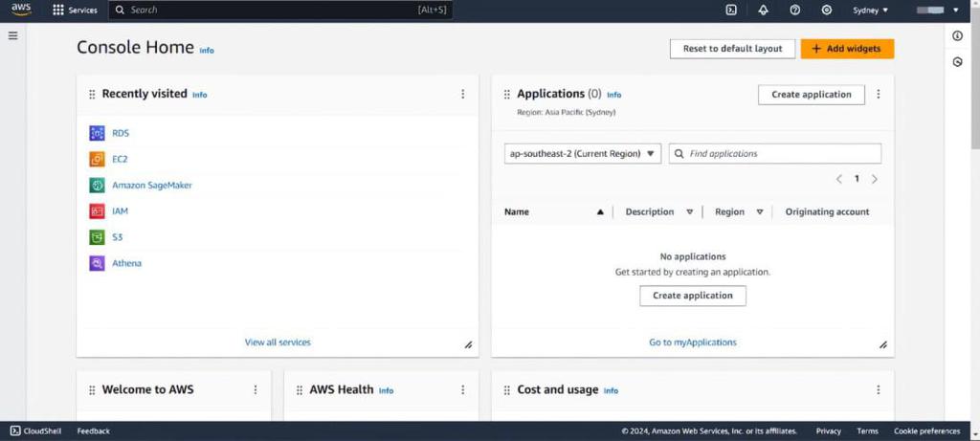Sort by Description column arrow
Viewport: 980px width, 441px height.
(x=689, y=211)
